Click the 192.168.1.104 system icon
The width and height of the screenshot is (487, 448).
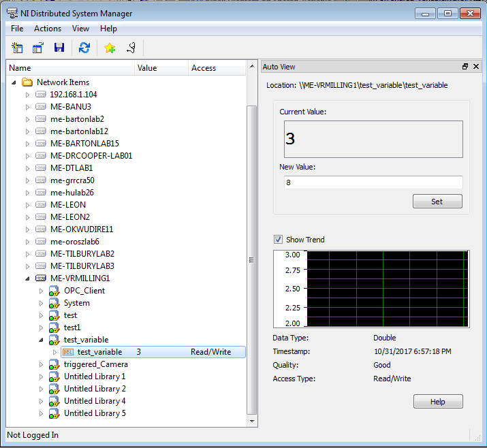coord(41,95)
